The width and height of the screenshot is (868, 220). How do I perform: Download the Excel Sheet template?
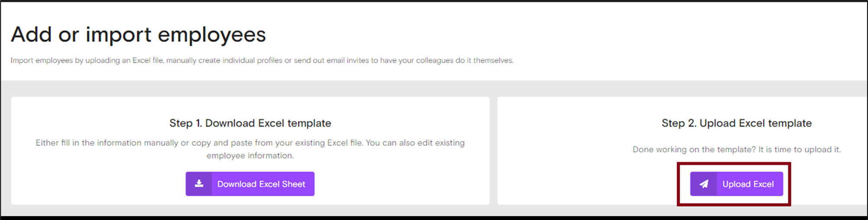[250, 184]
